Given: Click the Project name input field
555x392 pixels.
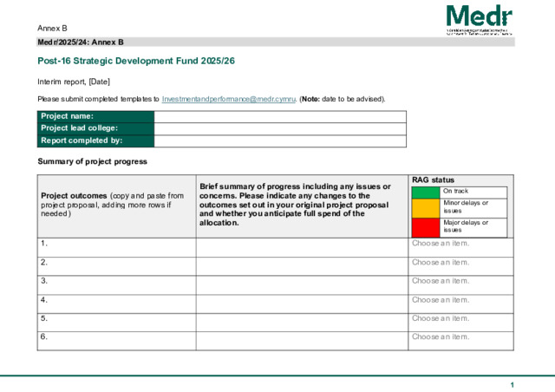Looking at the screenshot, I should point(279,116).
